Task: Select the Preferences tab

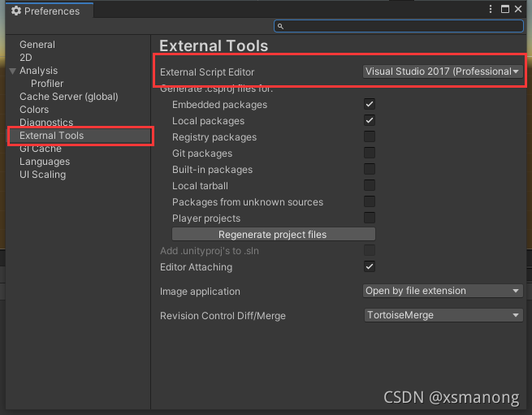Action: tap(50, 11)
